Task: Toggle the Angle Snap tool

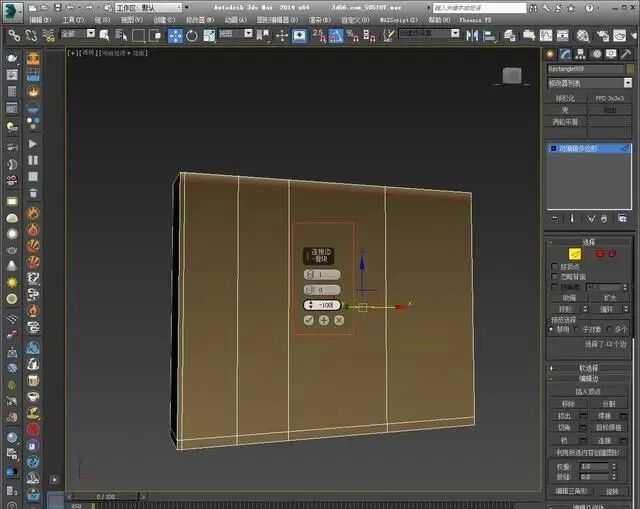Action: click(336, 36)
